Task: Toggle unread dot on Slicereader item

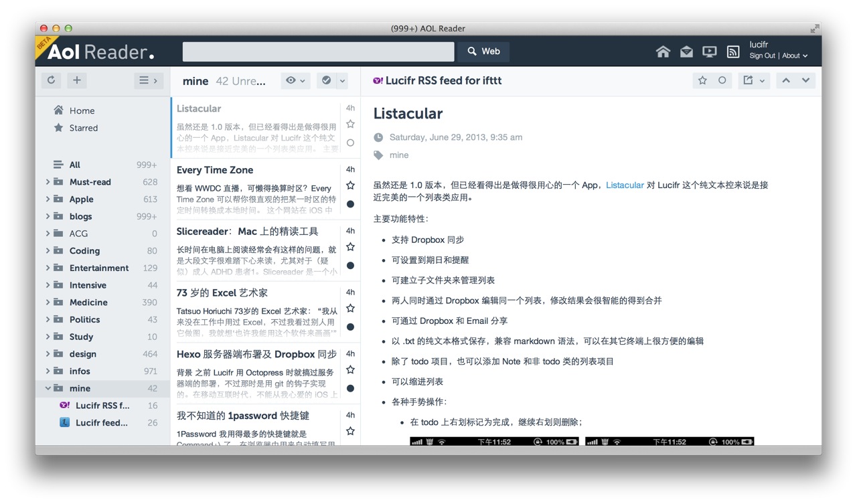Action: pyautogui.click(x=350, y=266)
